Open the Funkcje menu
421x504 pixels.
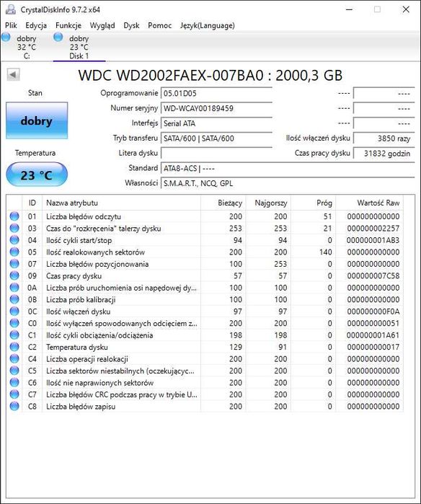pyautogui.click(x=68, y=25)
